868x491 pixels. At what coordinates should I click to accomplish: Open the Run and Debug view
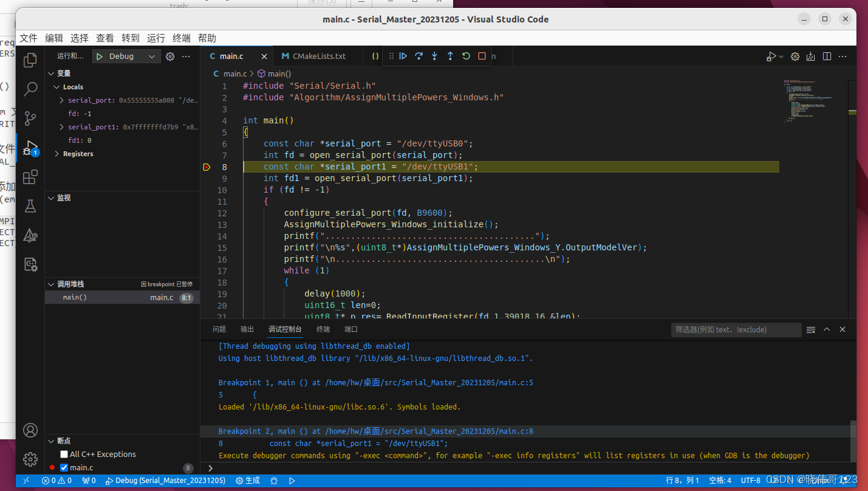pyautogui.click(x=30, y=148)
